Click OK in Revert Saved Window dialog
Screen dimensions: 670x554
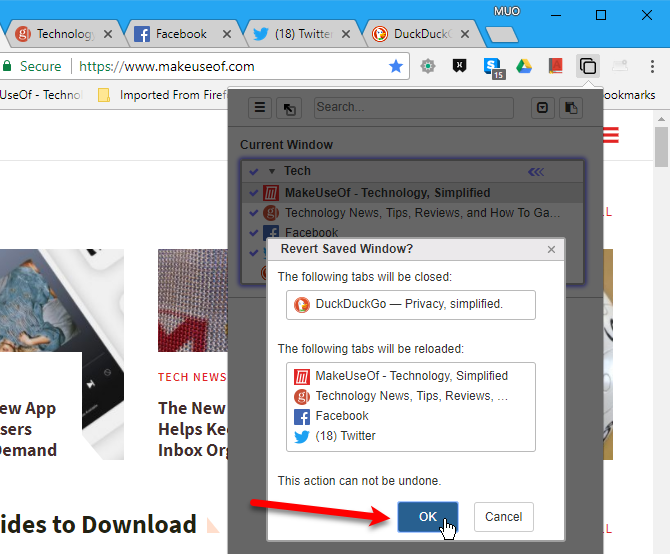(428, 517)
